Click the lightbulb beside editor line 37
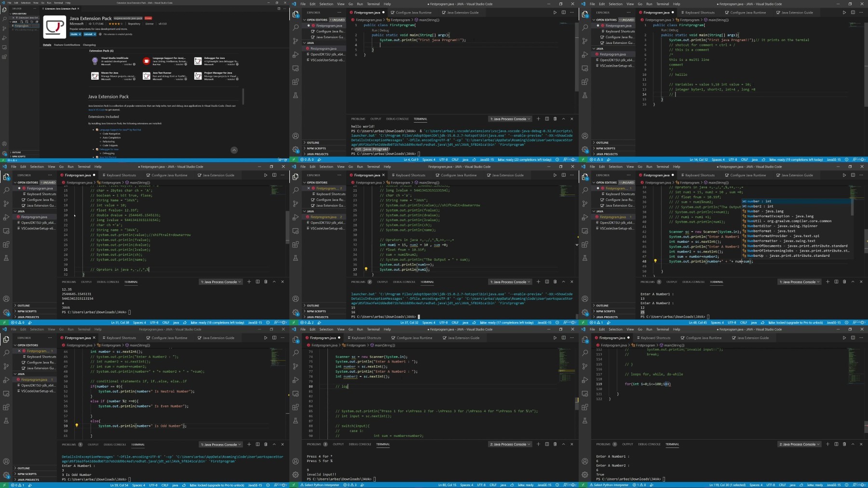 pyautogui.click(x=366, y=269)
